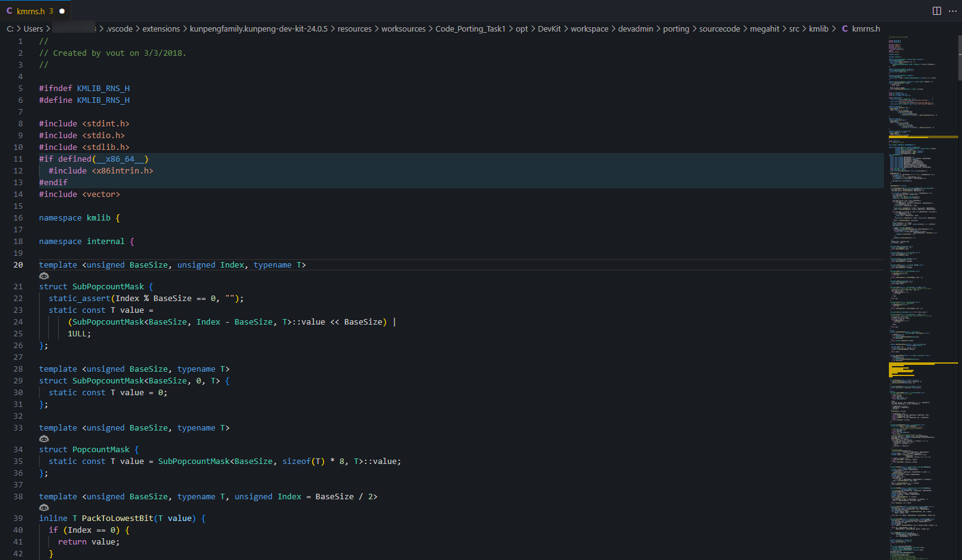Open the kmlib breadcrumb

[819, 28]
